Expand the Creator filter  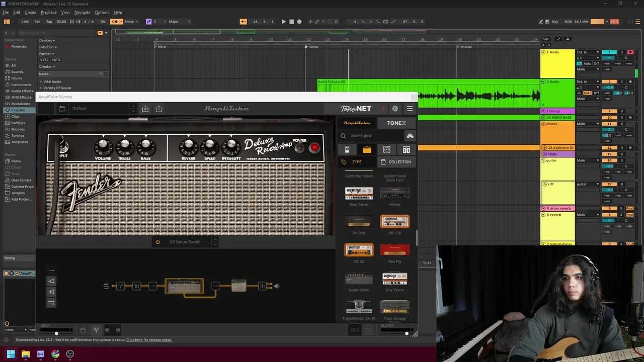click(47, 66)
